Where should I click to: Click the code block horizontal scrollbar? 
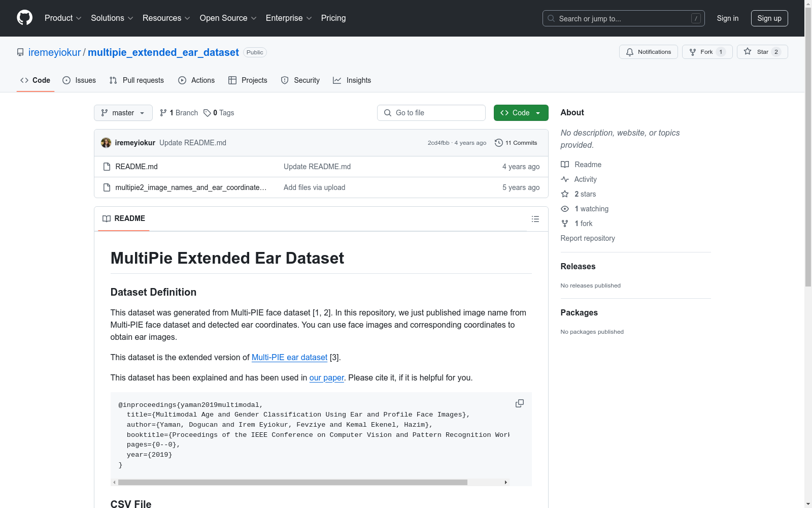(x=293, y=482)
